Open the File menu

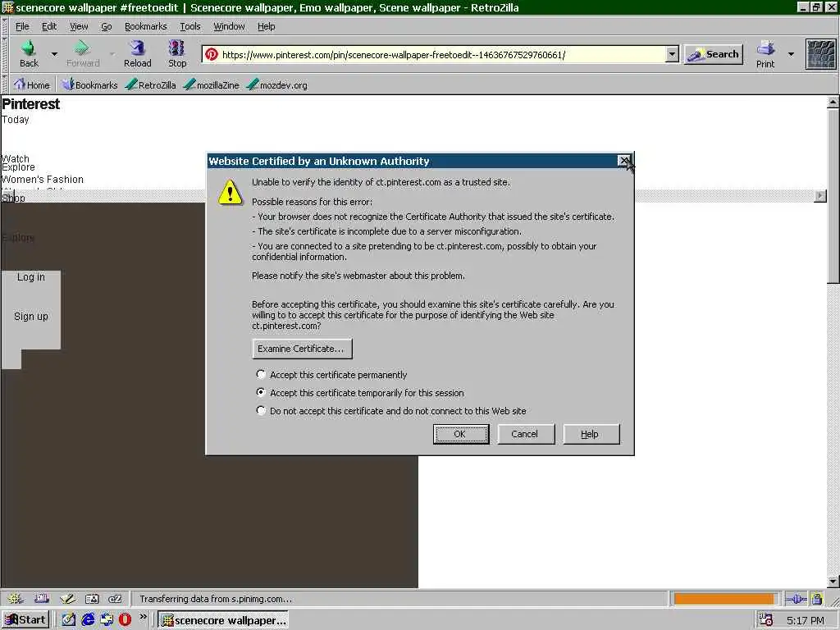[x=22, y=26]
